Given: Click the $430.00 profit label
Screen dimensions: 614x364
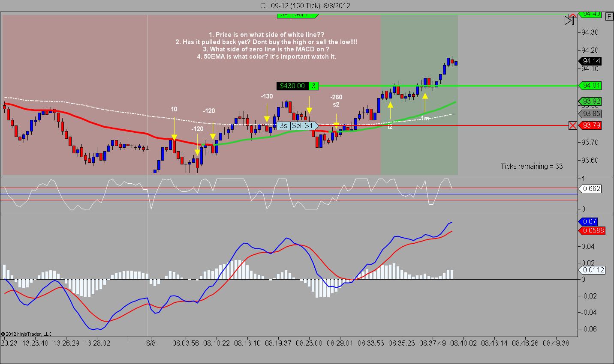Looking at the screenshot, I should click(292, 86).
